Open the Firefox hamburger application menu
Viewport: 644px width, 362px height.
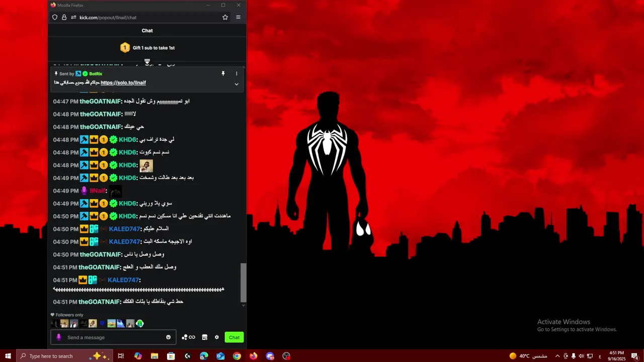pos(238,17)
